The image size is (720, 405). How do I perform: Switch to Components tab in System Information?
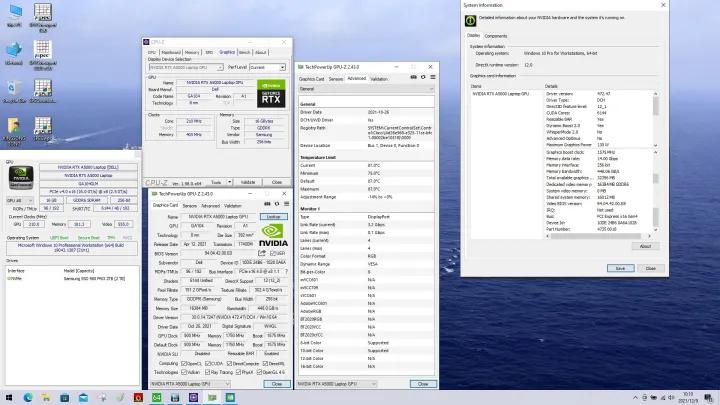point(496,36)
